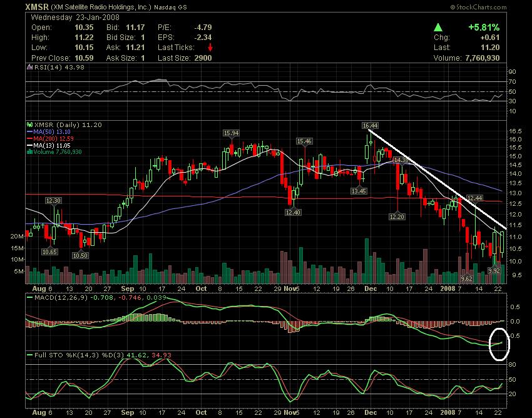Screen dimensions: 532x418
Task: Click the 9.62 low price label
Action: 467,278
